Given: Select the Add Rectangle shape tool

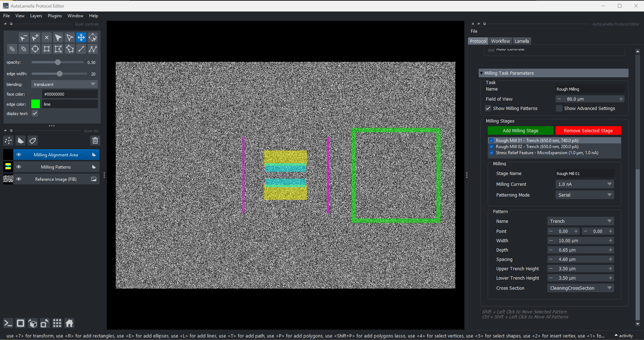Looking at the screenshot, I should click(x=46, y=49).
